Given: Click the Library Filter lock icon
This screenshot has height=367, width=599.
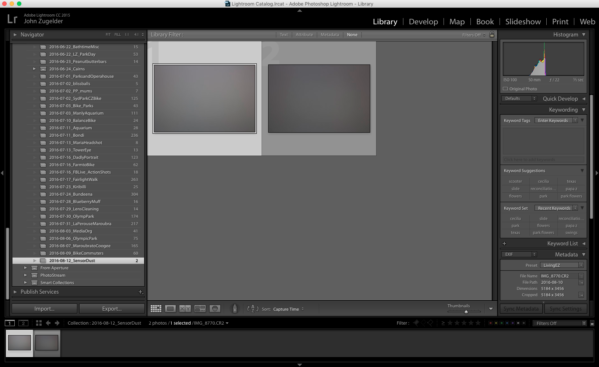Looking at the screenshot, I should 492,35.
